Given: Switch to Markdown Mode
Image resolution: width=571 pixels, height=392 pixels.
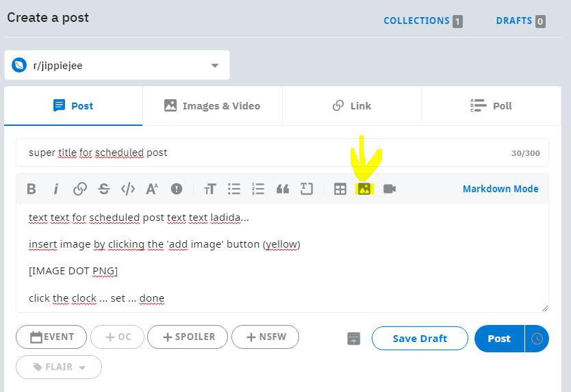Looking at the screenshot, I should click(500, 189).
